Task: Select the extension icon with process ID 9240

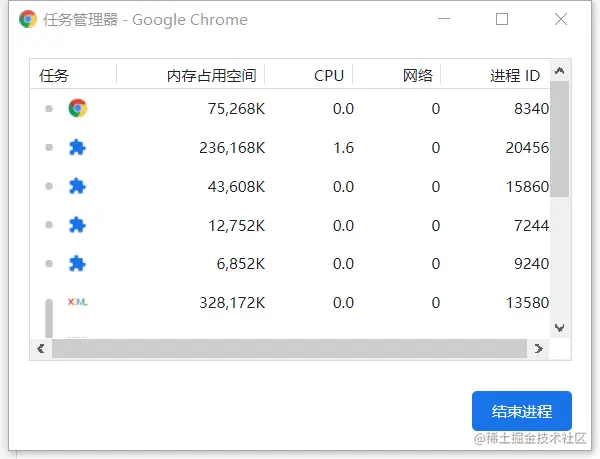Action: coord(77,264)
